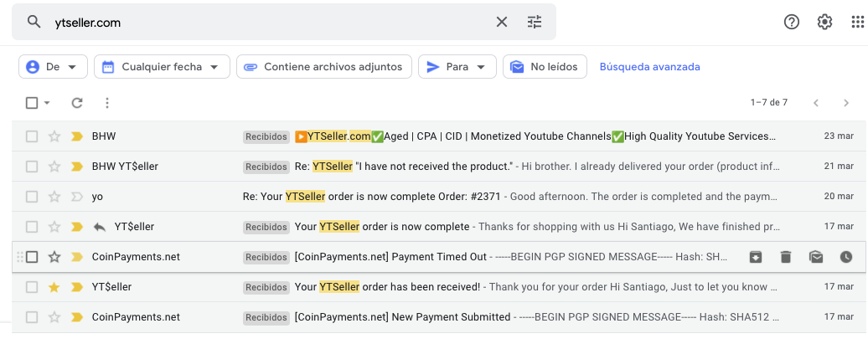
Task: Open search options sliders icon
Action: click(535, 22)
